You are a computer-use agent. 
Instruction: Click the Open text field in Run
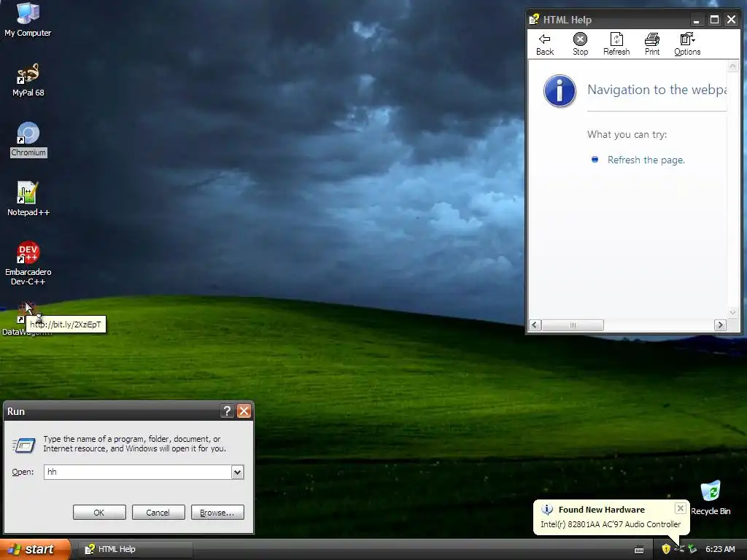tap(138, 472)
